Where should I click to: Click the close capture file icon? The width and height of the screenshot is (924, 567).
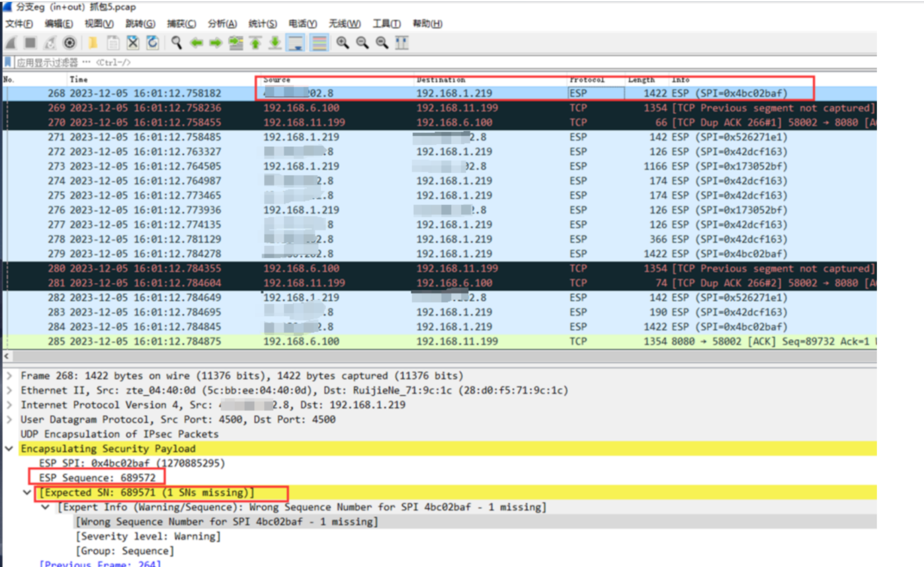point(133,43)
